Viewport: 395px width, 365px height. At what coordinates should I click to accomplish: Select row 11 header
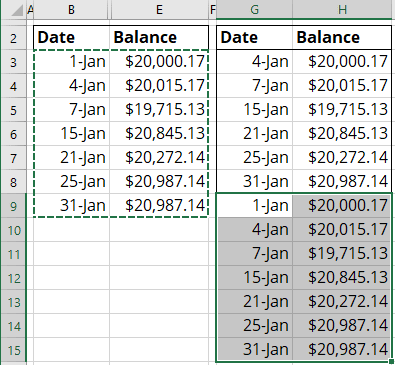(13, 254)
